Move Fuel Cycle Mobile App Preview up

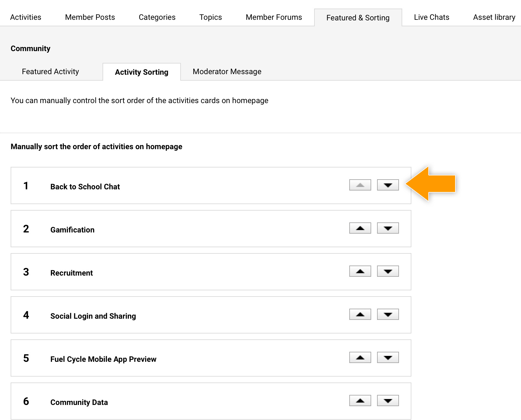click(360, 358)
